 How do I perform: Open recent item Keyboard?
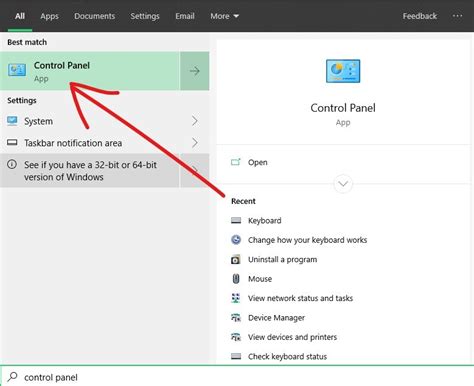265,221
